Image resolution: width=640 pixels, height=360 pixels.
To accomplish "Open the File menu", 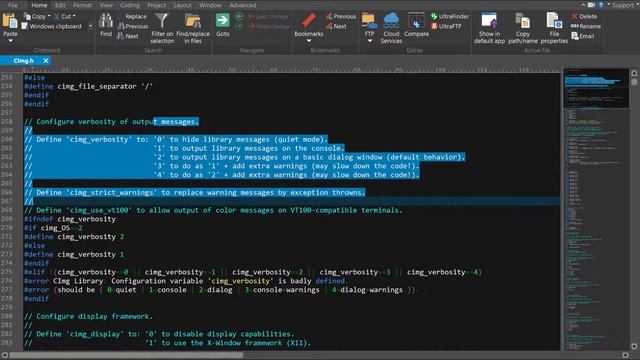I will point(13,5).
